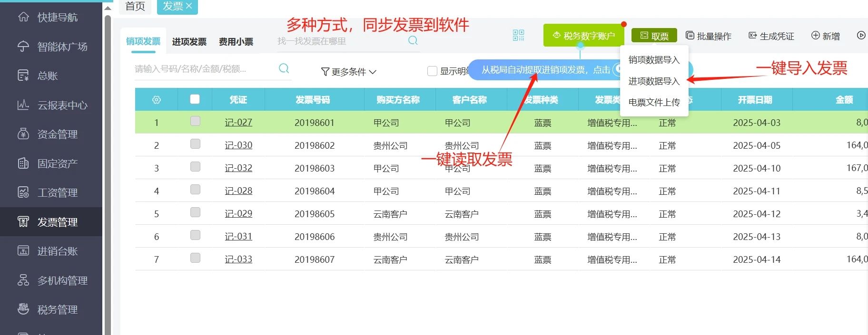Screen dimensions: 868x335
Task: Open 快捷导航 home icon in sidebar
Action: (x=23, y=17)
